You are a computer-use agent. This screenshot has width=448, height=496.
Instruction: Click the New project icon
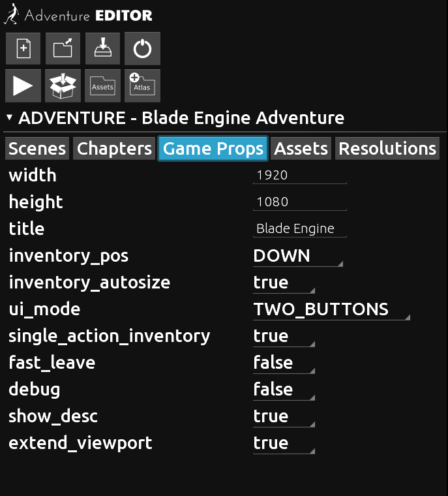point(23,48)
